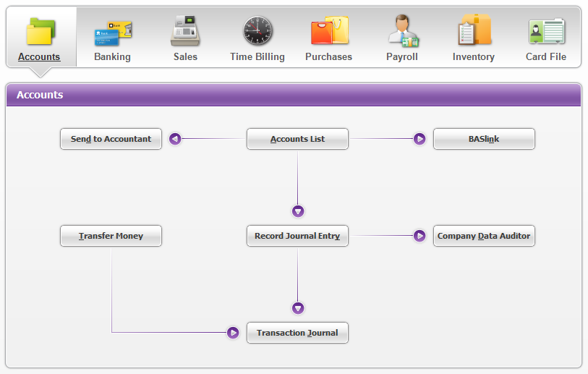Click right arrow next to Company Data Auditor
Image resolution: width=588 pixels, height=374 pixels.
pos(419,236)
